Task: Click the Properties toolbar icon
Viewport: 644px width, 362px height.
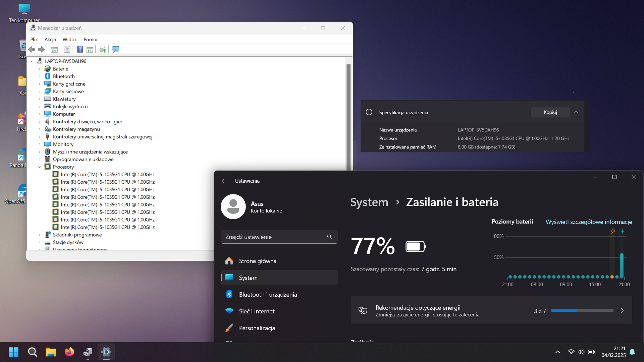Action: point(67,50)
